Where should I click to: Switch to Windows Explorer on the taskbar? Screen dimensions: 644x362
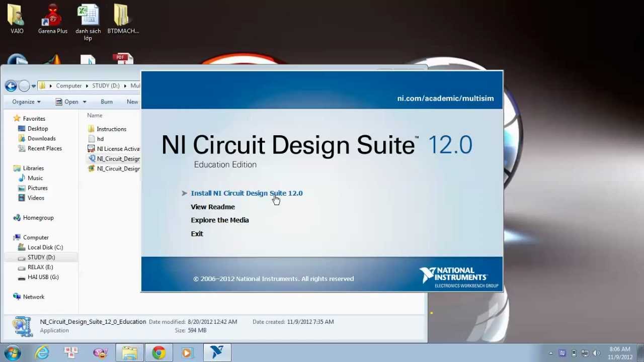129,353
